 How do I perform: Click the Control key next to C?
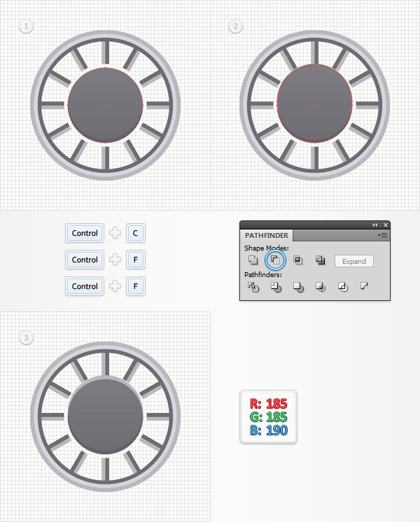(85, 233)
